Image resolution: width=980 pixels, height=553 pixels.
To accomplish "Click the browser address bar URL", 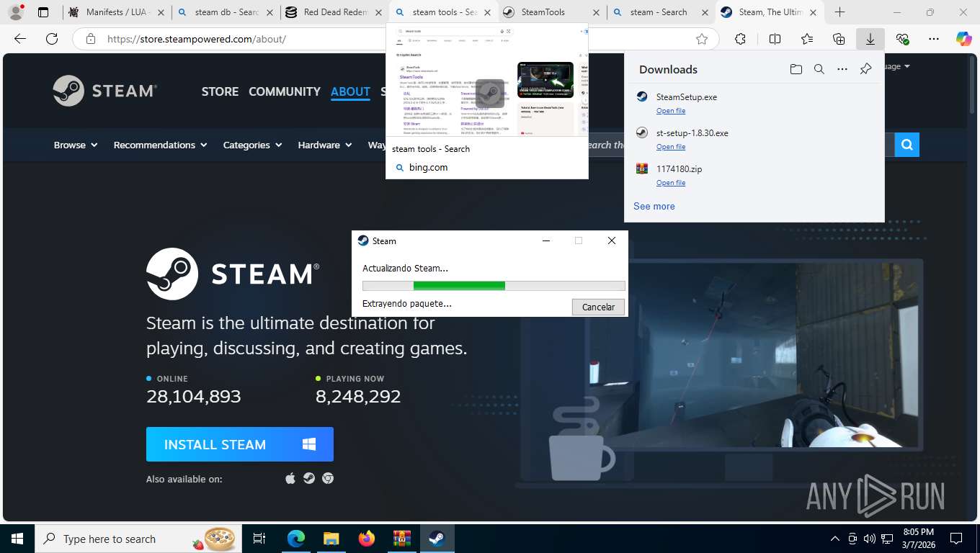I will 197,39.
